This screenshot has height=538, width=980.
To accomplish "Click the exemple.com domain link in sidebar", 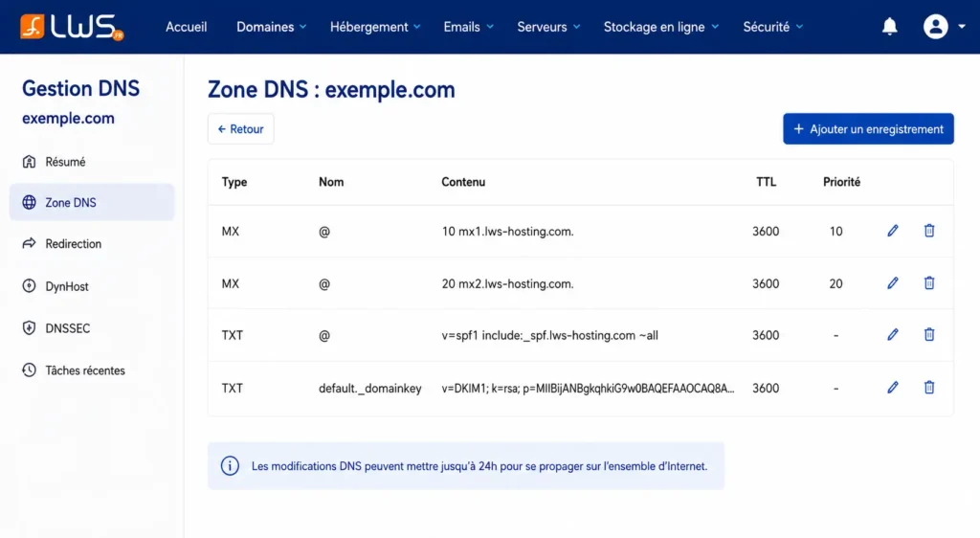I will [68, 118].
